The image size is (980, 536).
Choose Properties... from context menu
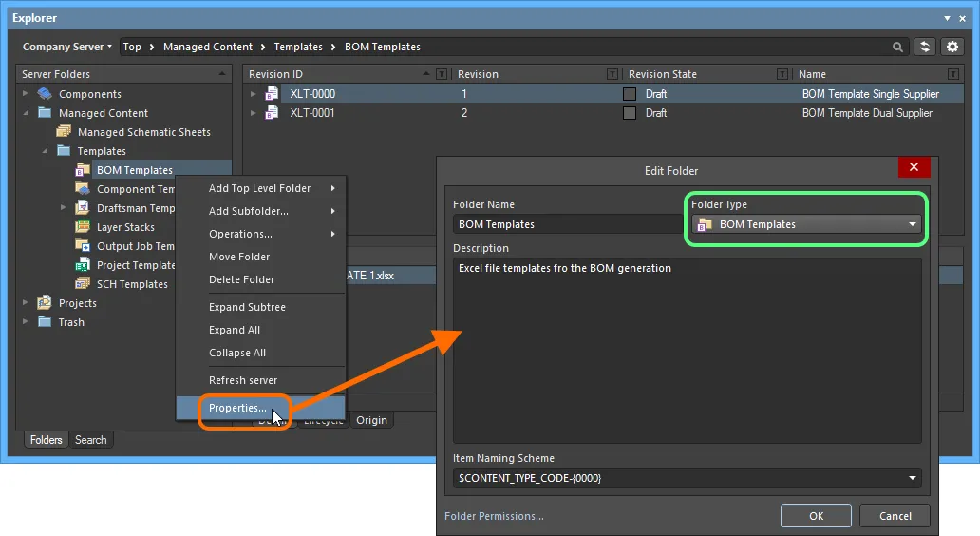pyautogui.click(x=260, y=408)
